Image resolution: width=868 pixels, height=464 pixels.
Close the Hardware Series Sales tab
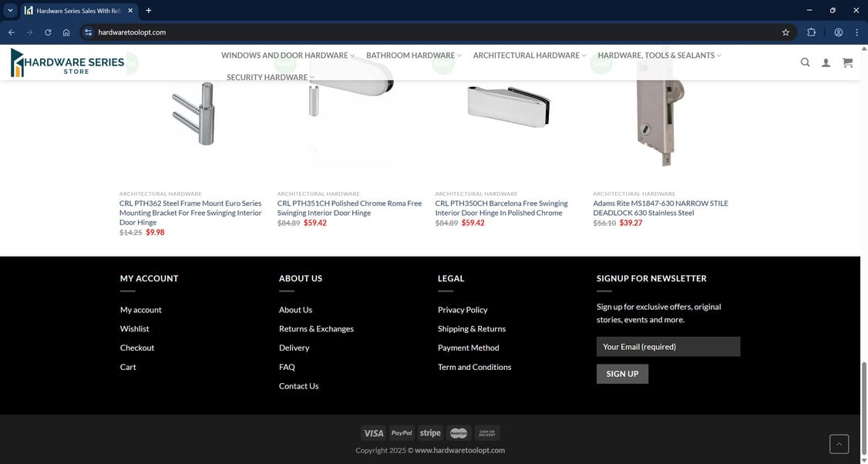coord(130,11)
